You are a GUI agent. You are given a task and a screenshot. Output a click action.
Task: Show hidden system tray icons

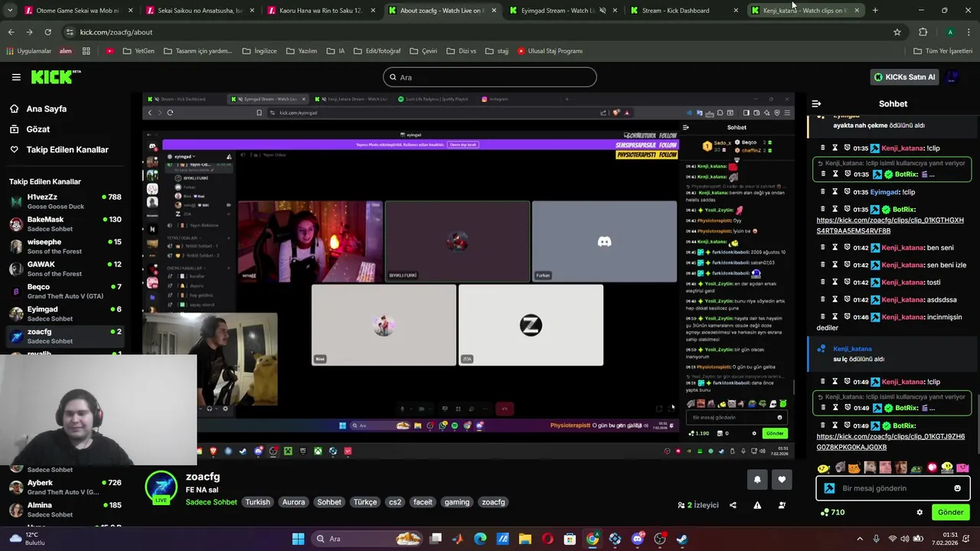[x=859, y=539]
